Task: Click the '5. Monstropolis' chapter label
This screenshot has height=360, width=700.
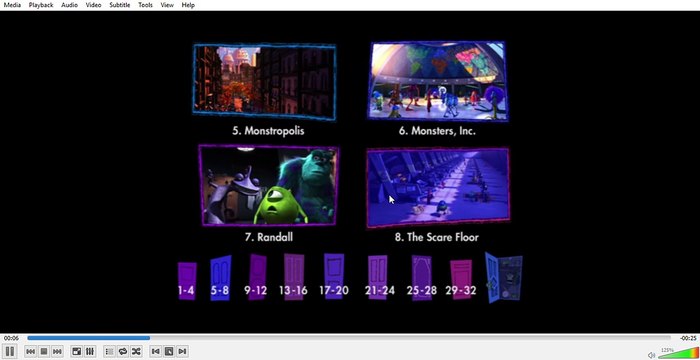Action: coord(268,131)
